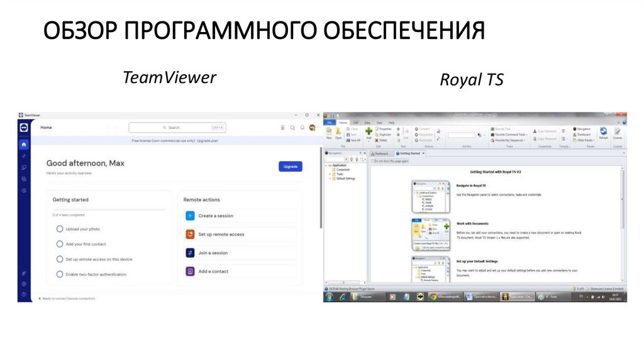Open the Add button's dropdown arrow in Royal TS
Screen dimensions: 644x361
click(x=369, y=141)
